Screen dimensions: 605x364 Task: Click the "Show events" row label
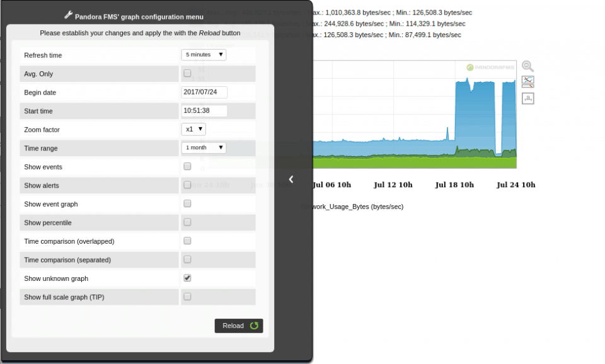pos(43,167)
